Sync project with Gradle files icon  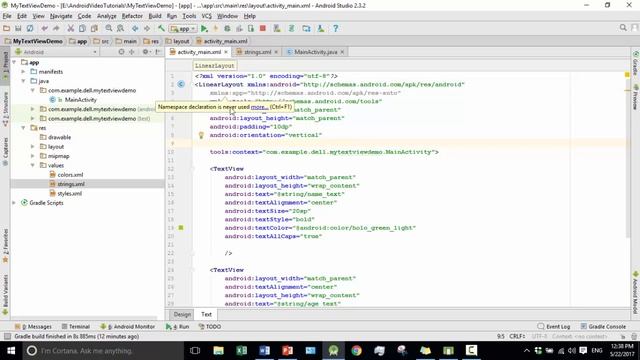291,29
